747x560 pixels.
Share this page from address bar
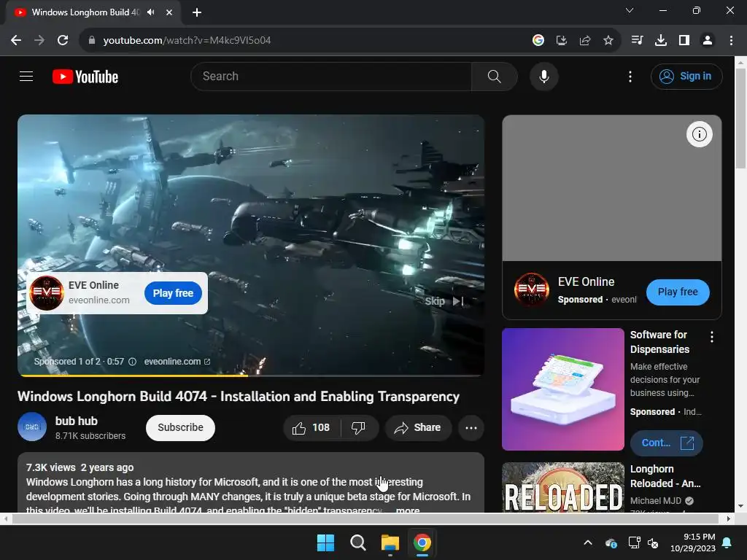pyautogui.click(x=585, y=40)
